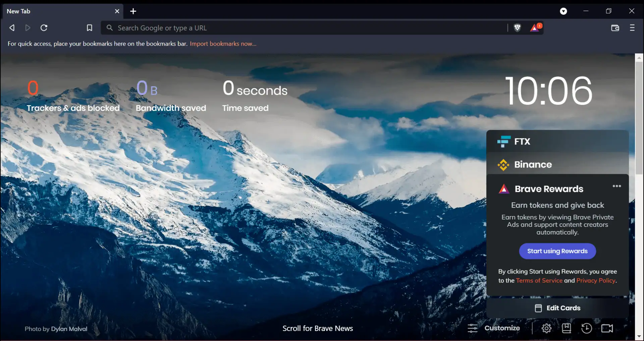Expand the FTX card
The width and height of the screenshot is (644, 341).
click(x=557, y=141)
